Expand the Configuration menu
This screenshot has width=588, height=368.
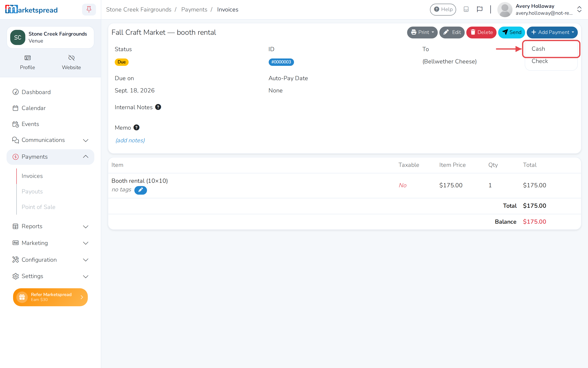50,260
